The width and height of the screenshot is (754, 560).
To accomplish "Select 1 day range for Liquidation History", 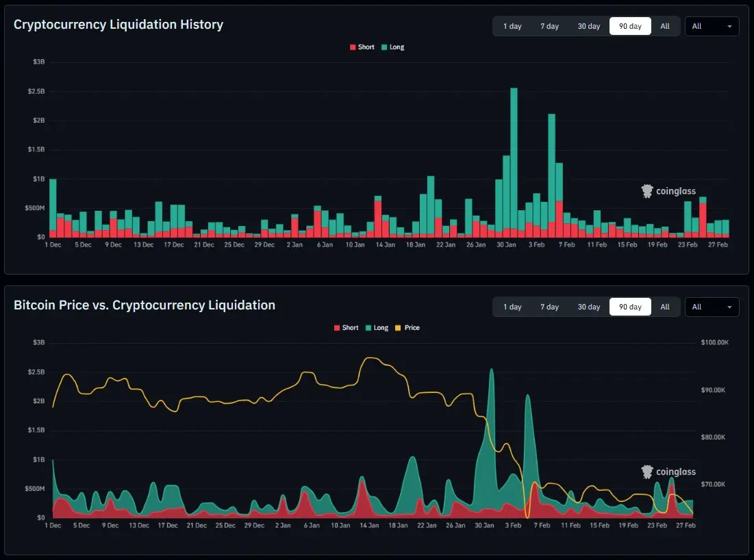I will [x=512, y=27].
